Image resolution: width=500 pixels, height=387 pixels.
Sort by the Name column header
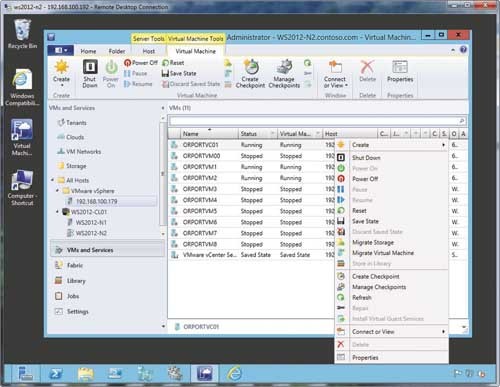point(209,134)
